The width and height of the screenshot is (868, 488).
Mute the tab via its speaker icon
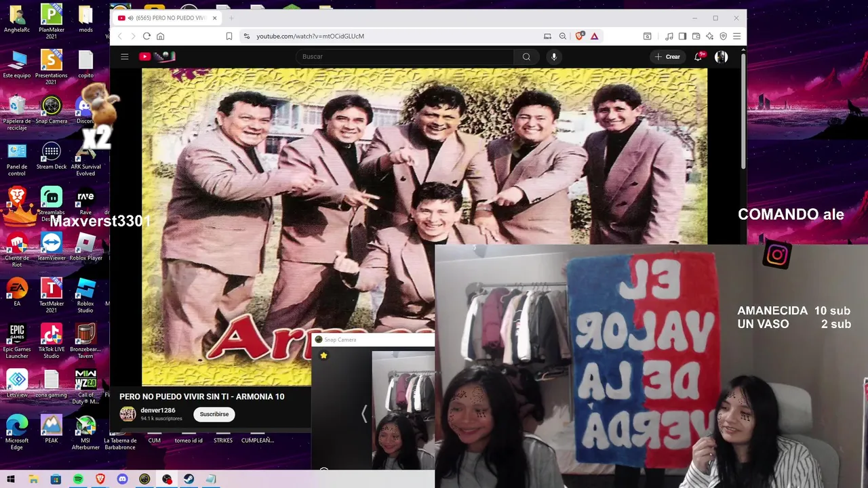pyautogui.click(x=131, y=18)
